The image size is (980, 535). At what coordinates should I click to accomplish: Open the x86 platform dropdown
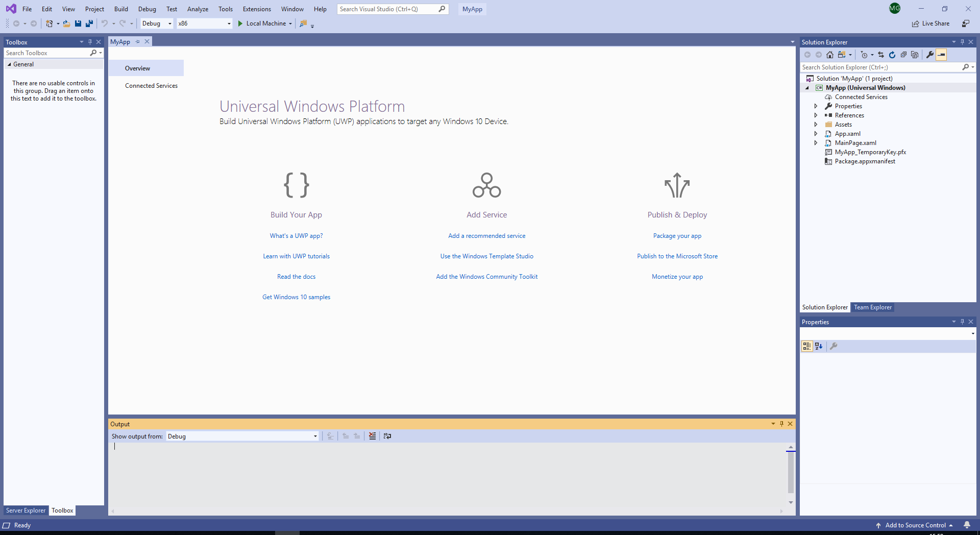[205, 23]
